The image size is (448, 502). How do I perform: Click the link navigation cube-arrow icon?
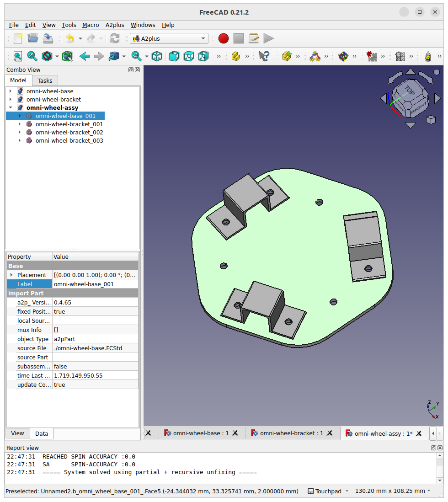click(114, 56)
